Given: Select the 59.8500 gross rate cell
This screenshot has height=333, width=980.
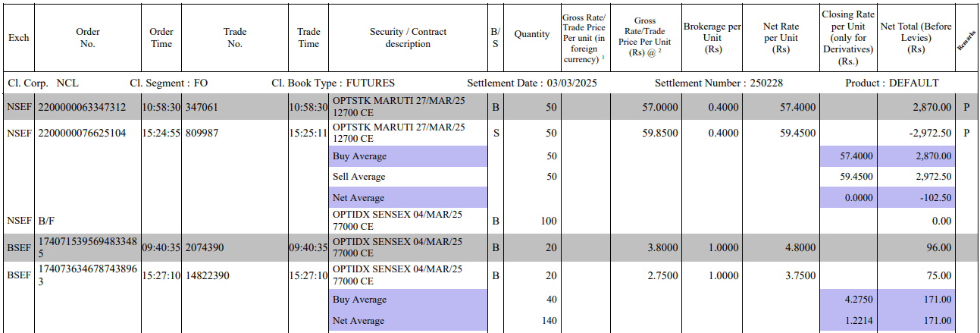Looking at the screenshot, I should (659, 133).
